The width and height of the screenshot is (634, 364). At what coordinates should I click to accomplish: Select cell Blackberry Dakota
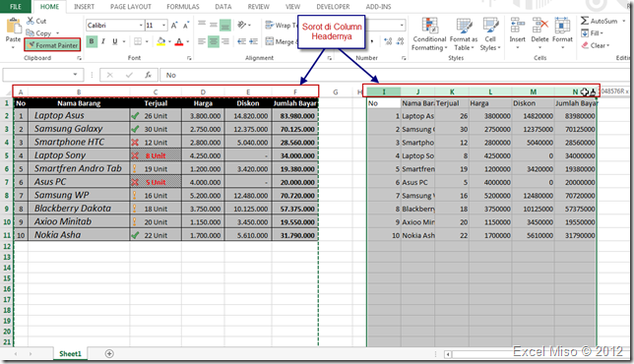pos(79,209)
